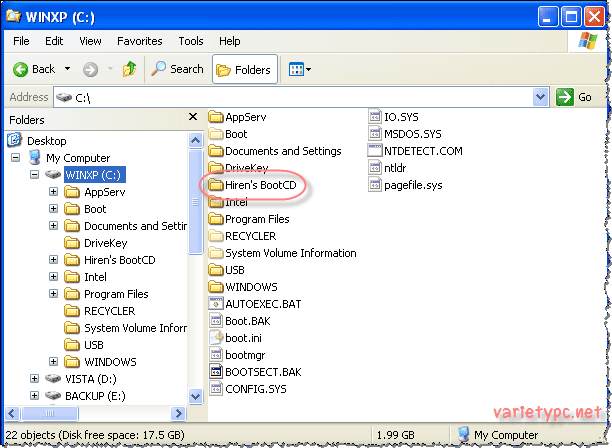The height and width of the screenshot is (448, 612).
Task: Select the AppServ folder icon in file list
Action: (215, 117)
